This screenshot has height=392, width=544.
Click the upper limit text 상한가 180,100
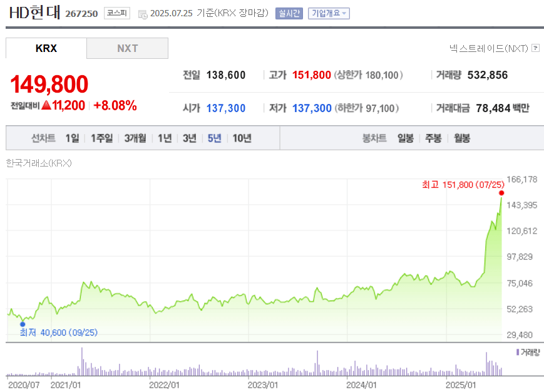(368, 75)
